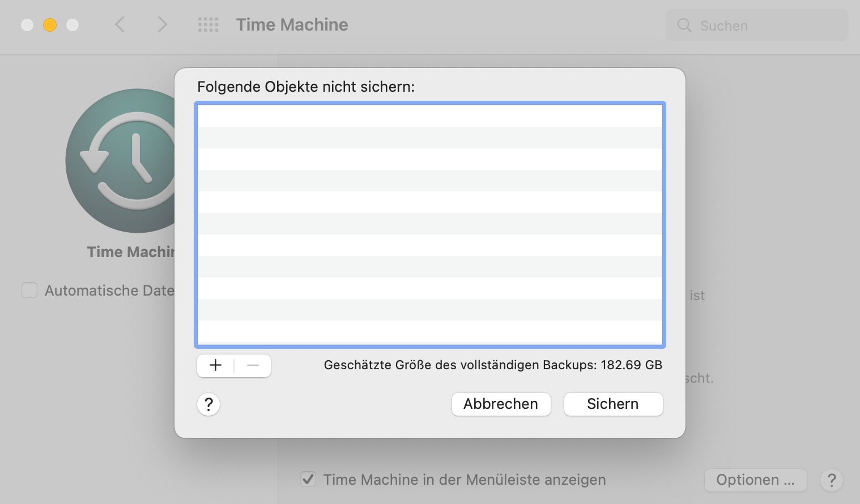The width and height of the screenshot is (860, 504).
Task: Open the Optionen ... button
Action: 755,480
